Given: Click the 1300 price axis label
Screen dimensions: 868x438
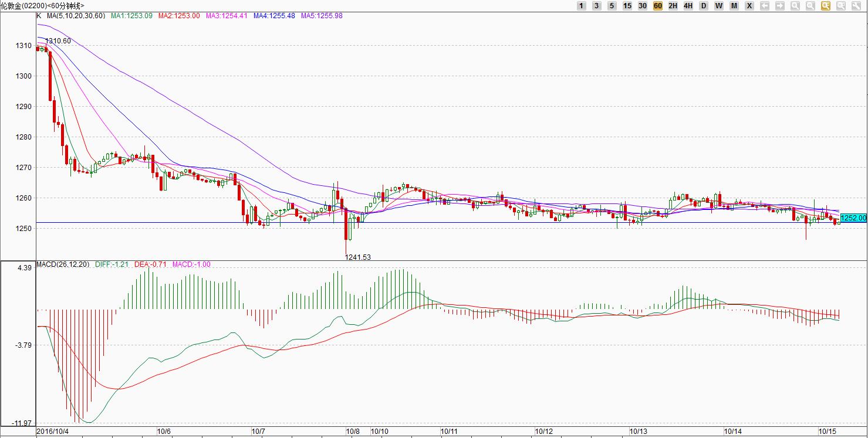Looking at the screenshot, I should pyautogui.click(x=24, y=76).
